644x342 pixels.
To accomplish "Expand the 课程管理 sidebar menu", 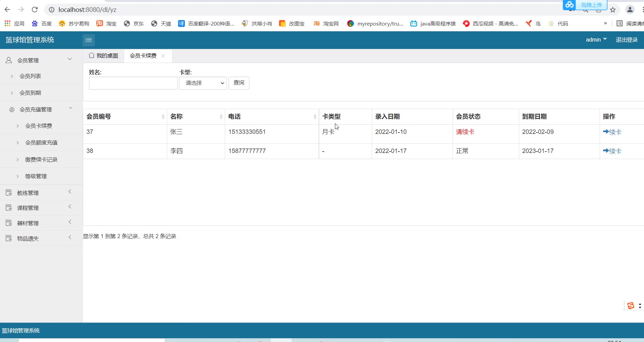I will click(41, 208).
